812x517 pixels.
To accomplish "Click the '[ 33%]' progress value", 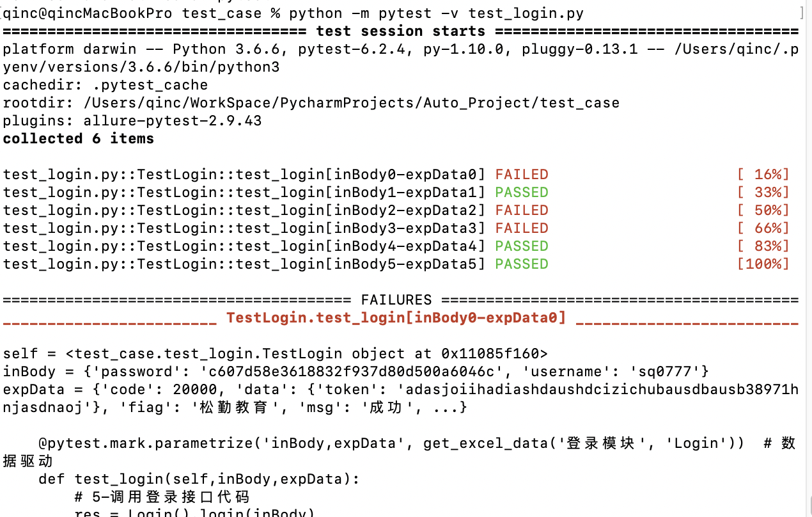I will 763,193.
